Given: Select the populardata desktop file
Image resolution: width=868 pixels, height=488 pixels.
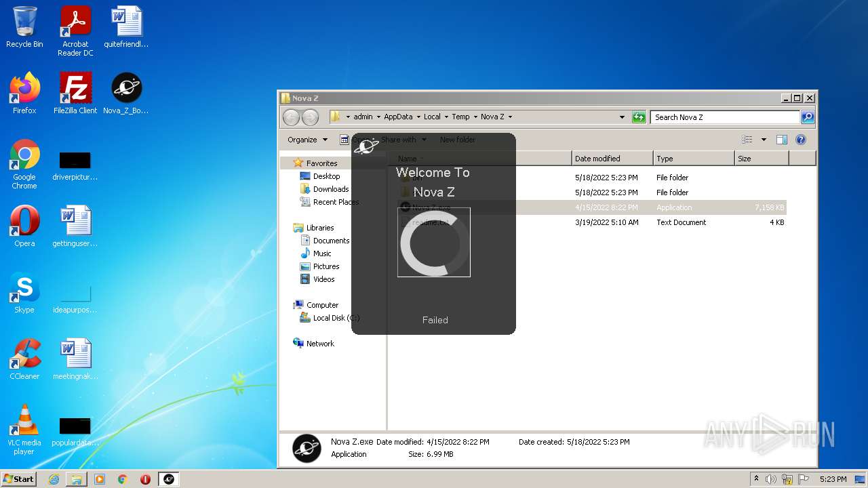Looking at the screenshot, I should pos(75,432).
